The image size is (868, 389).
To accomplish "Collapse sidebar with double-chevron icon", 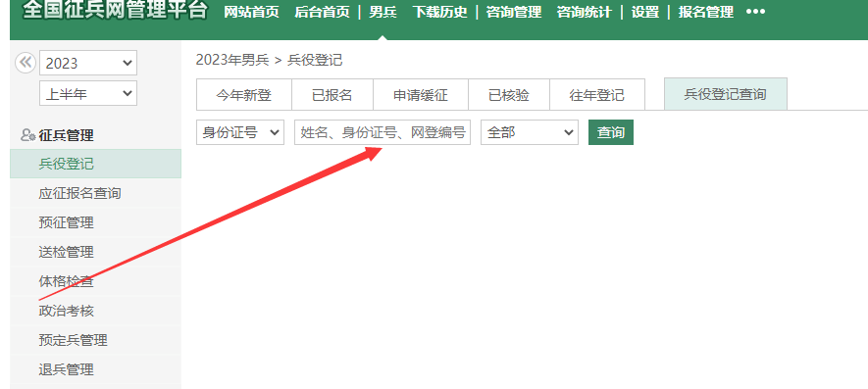I will [25, 63].
